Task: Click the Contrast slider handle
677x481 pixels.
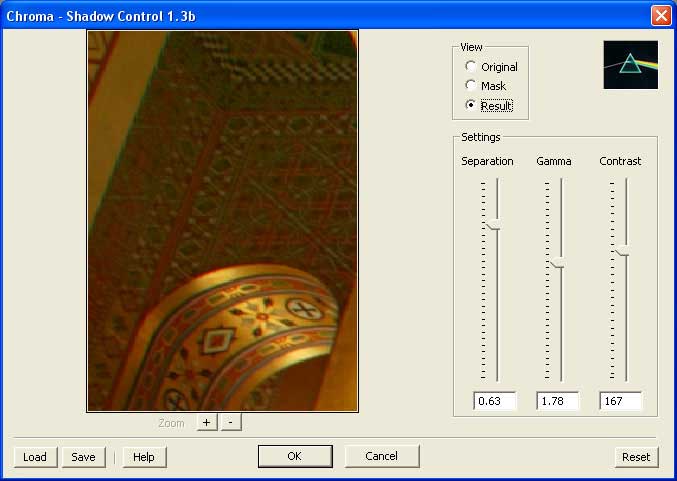Action: [x=622, y=250]
